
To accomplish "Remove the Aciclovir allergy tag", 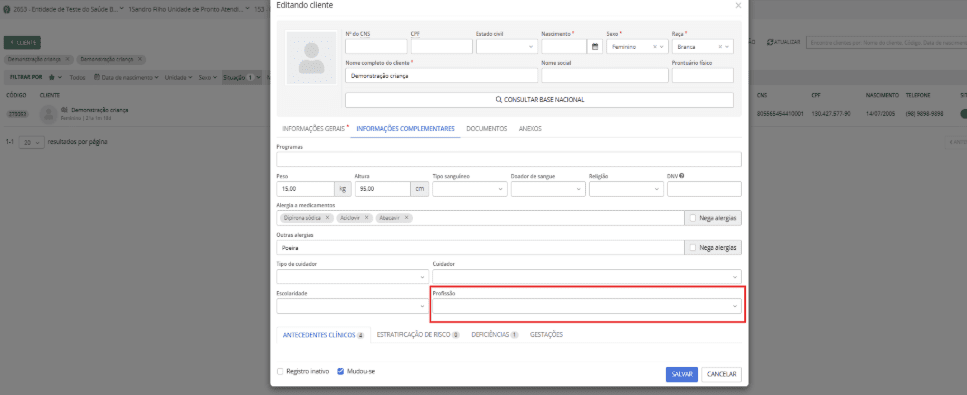I will pyautogui.click(x=366, y=218).
